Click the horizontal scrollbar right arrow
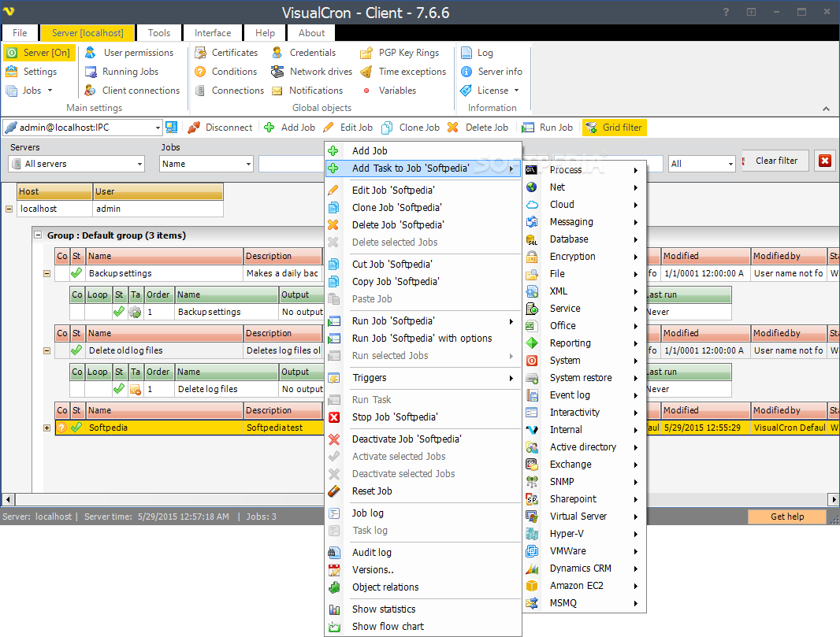The width and height of the screenshot is (840, 637). point(833,499)
